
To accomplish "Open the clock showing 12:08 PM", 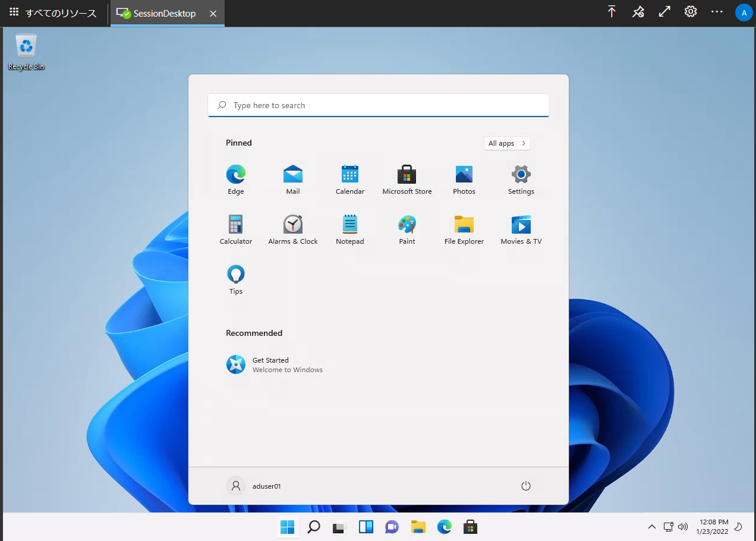I will click(x=714, y=527).
